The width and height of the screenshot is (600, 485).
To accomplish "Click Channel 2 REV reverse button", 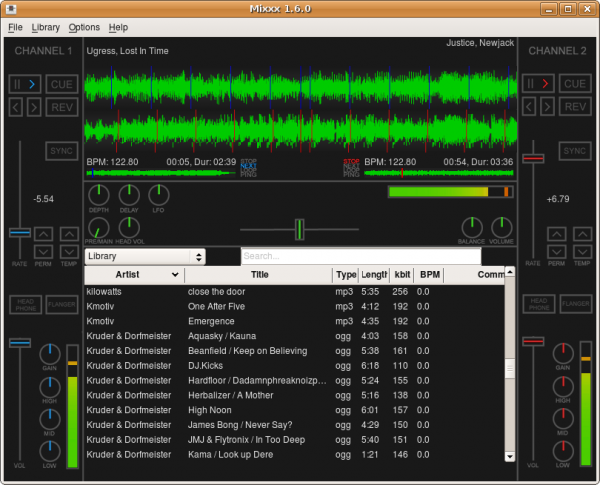I will pyautogui.click(x=574, y=107).
